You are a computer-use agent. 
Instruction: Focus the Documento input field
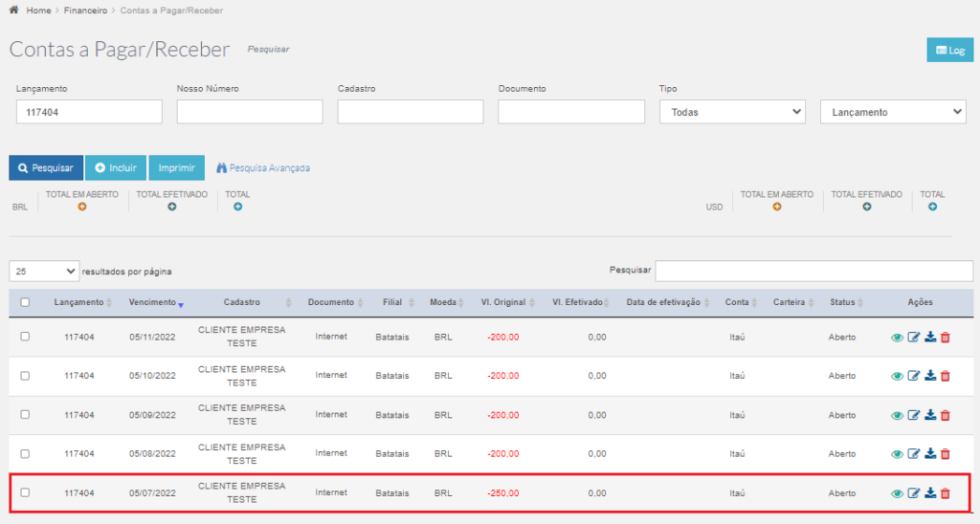pyautogui.click(x=571, y=112)
